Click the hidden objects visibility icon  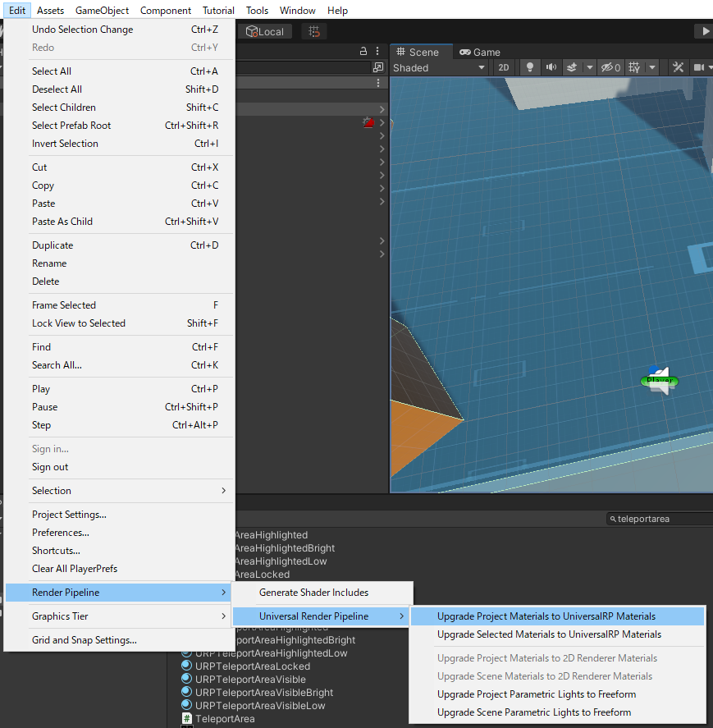pos(610,67)
